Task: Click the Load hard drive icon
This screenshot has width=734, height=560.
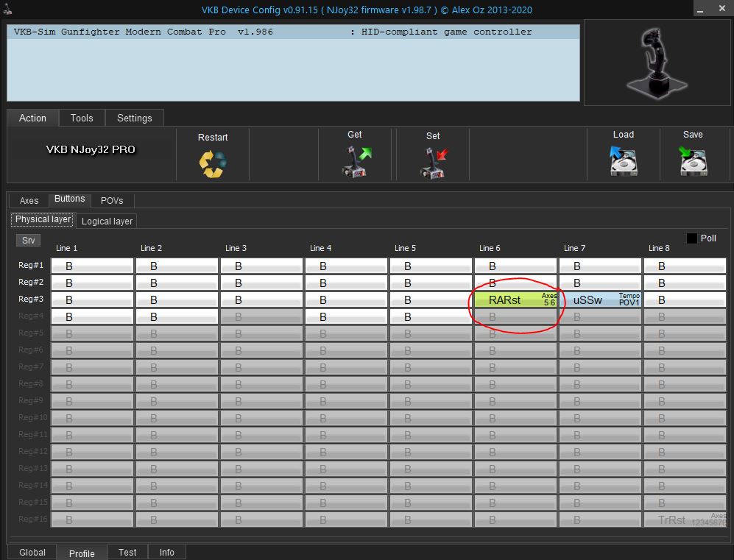Action: pyautogui.click(x=623, y=160)
